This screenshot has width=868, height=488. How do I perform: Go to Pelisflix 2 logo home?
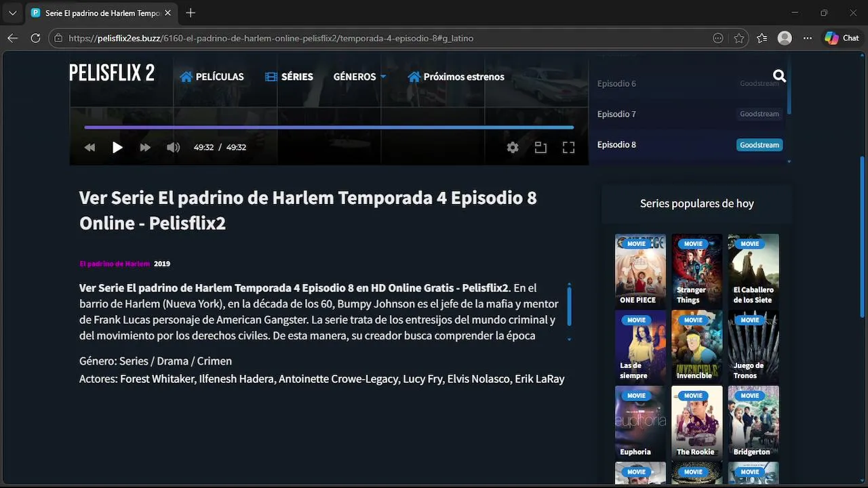[x=112, y=73]
